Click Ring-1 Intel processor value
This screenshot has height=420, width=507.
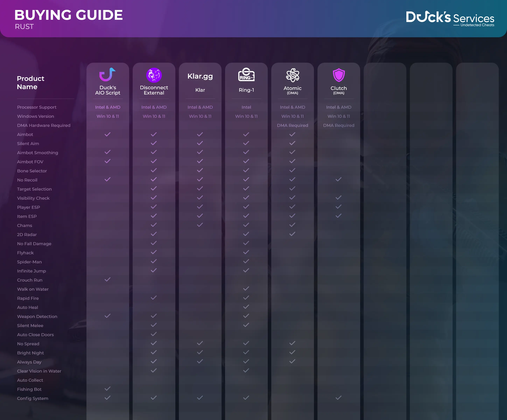pos(246,107)
